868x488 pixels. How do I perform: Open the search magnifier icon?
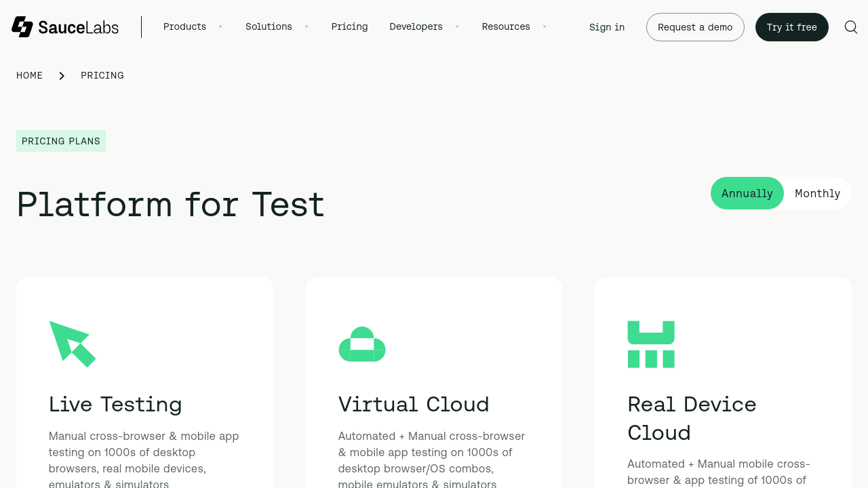(x=851, y=27)
